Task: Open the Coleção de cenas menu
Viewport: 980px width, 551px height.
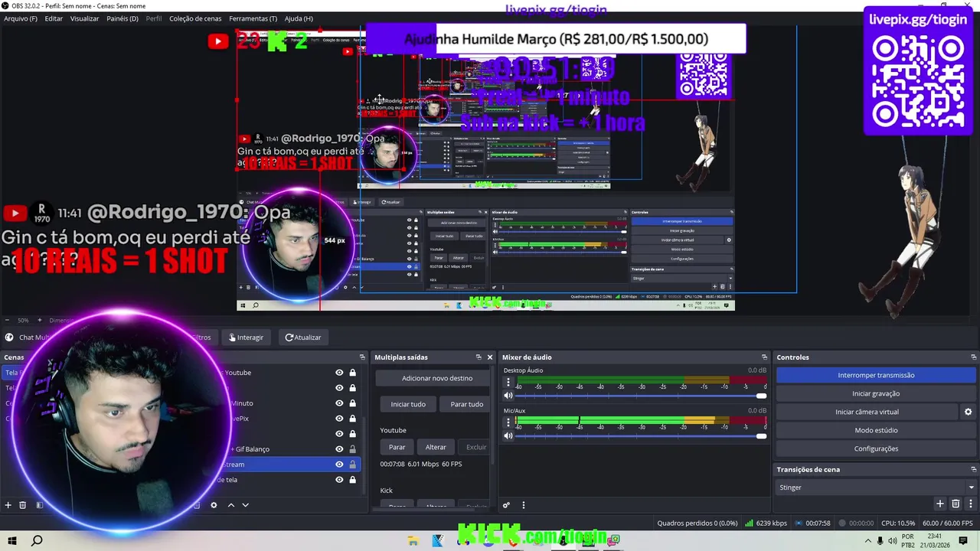Action: [x=195, y=18]
